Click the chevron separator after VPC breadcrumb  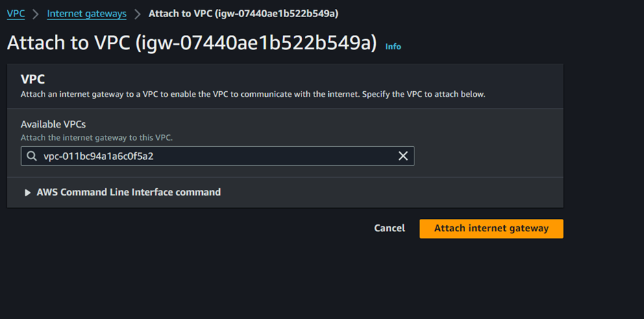(x=36, y=14)
